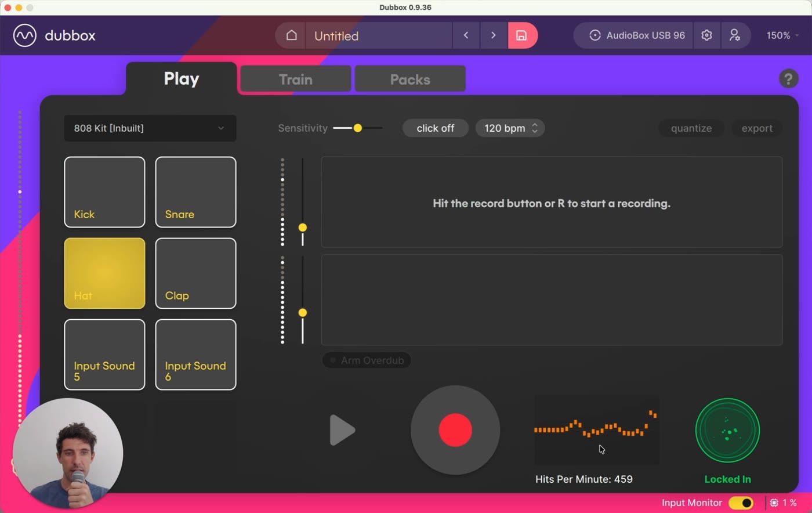Click the top recording track area
This screenshot has height=513, width=812.
(x=552, y=202)
